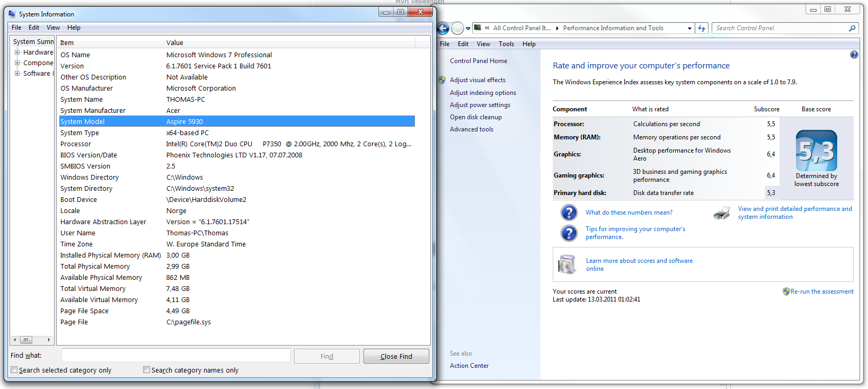Click the tree pane horizontal scrollbar thumb

[26, 340]
